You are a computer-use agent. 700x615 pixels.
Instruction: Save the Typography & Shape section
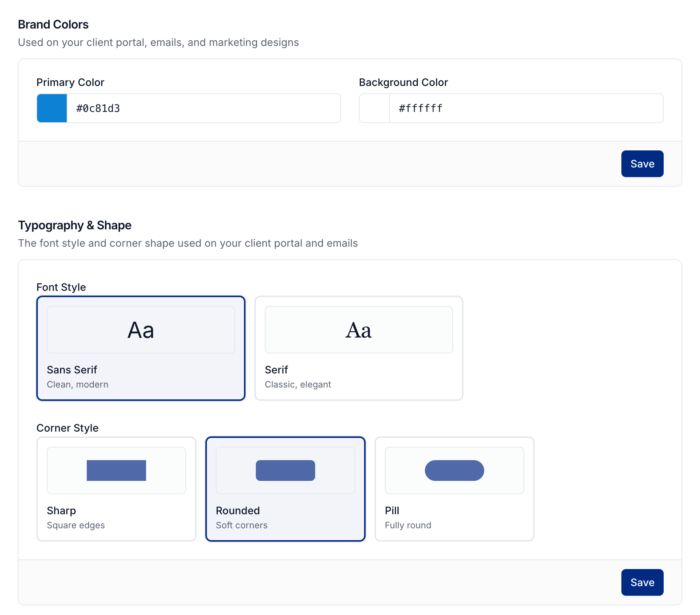[x=642, y=582]
